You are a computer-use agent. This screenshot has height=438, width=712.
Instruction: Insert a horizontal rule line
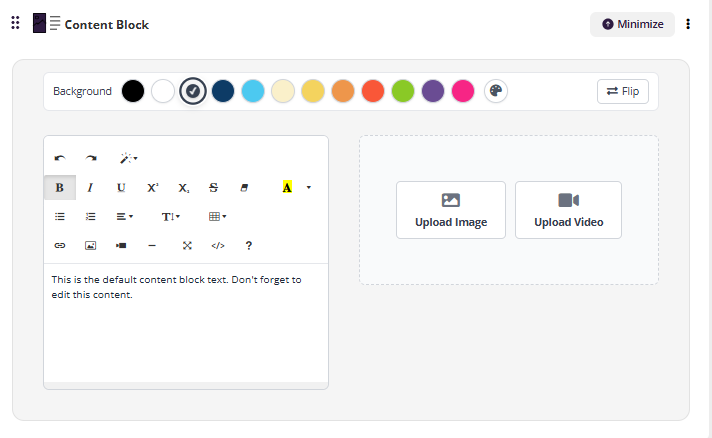click(152, 245)
